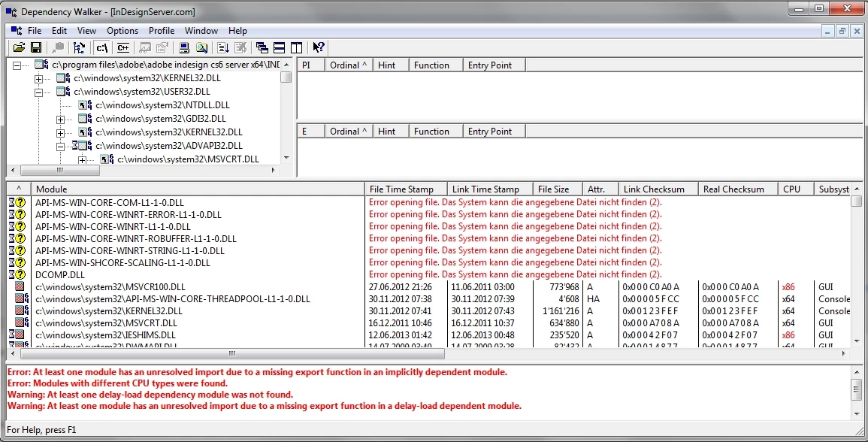This screenshot has height=442, width=868.
Task: Collapse the ADVAPI32.DLL tree node
Action: point(60,147)
